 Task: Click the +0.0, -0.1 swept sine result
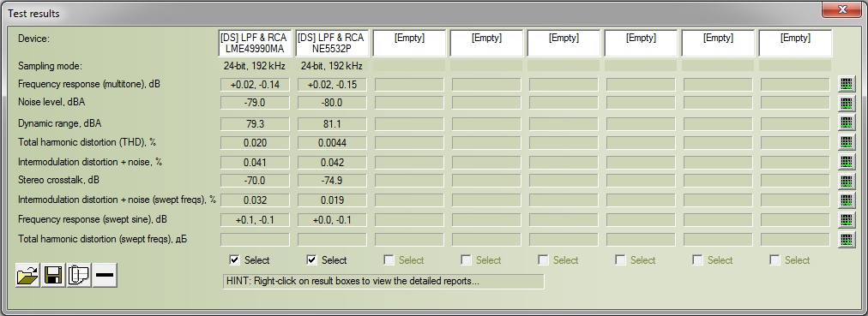[332, 220]
